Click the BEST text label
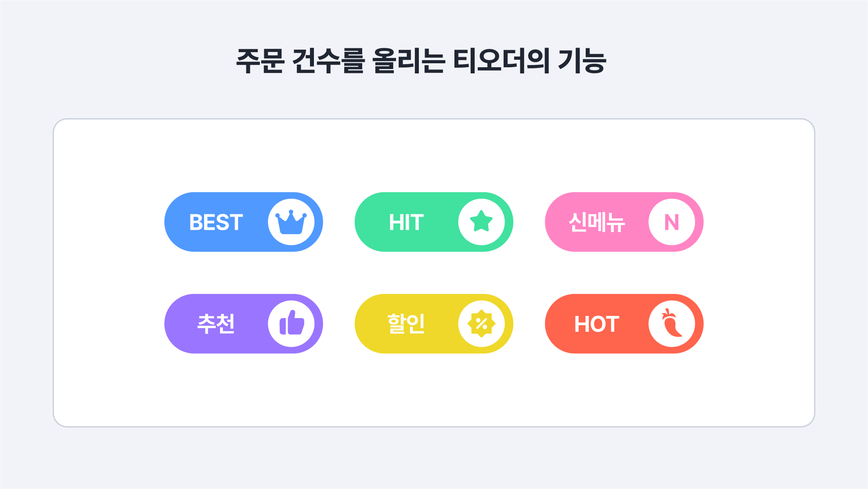 [216, 222]
